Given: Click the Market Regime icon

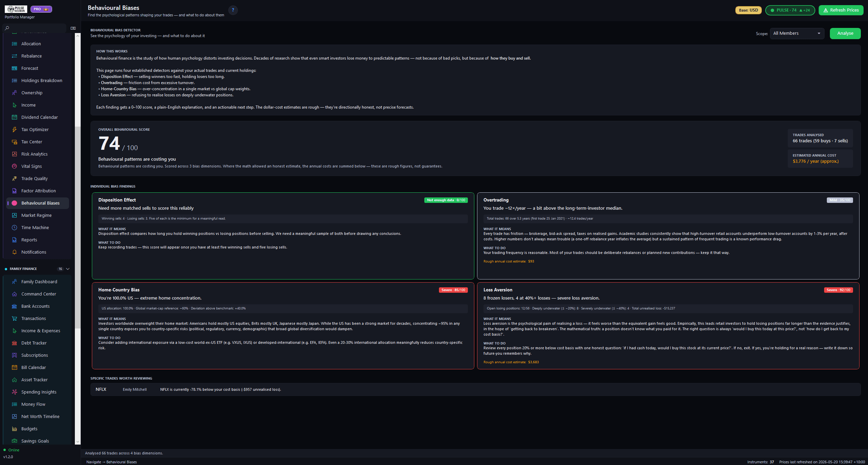Looking at the screenshot, I should pos(14,215).
